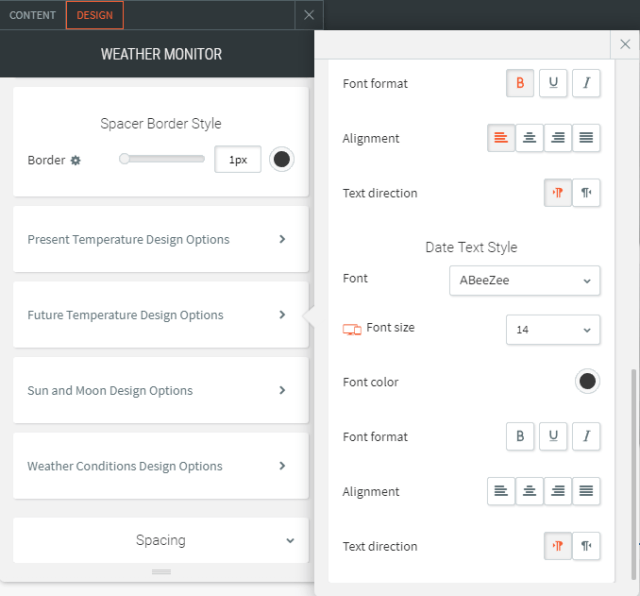
Task: Set date text direction left-to-right
Action: pyautogui.click(x=558, y=546)
